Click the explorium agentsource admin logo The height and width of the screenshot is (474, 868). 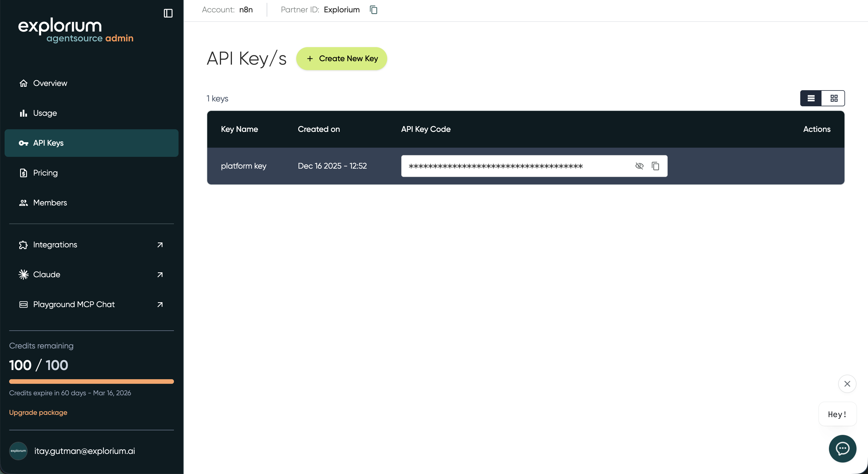tap(76, 30)
